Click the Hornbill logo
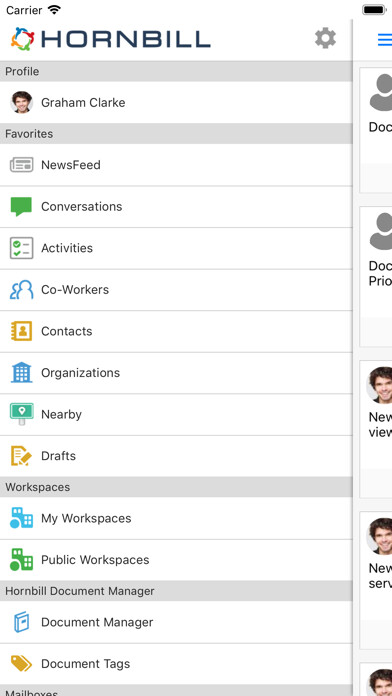 (111, 39)
